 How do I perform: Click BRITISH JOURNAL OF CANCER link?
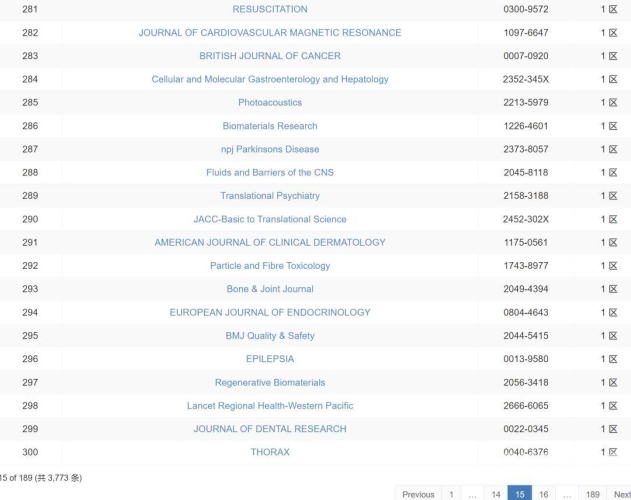click(x=270, y=56)
